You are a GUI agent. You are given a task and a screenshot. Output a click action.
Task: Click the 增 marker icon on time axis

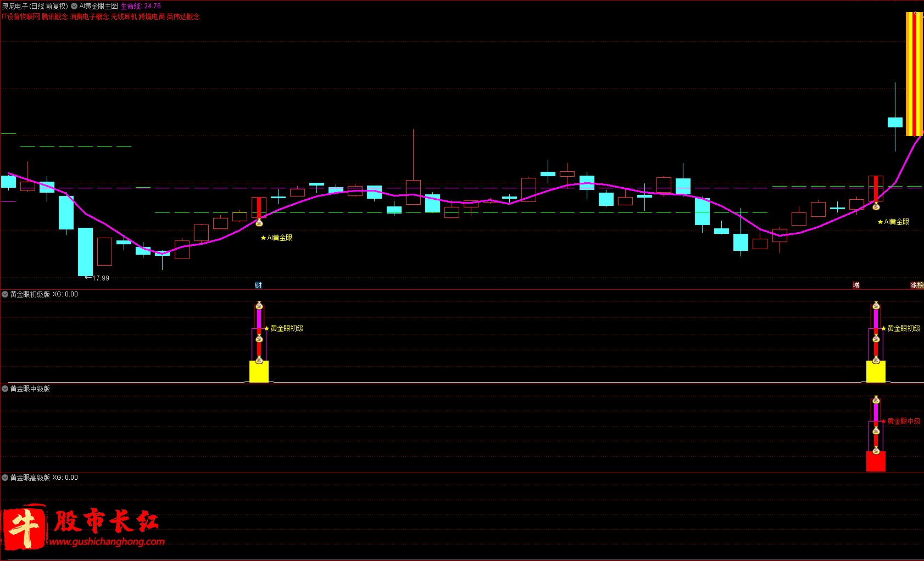[856, 285]
